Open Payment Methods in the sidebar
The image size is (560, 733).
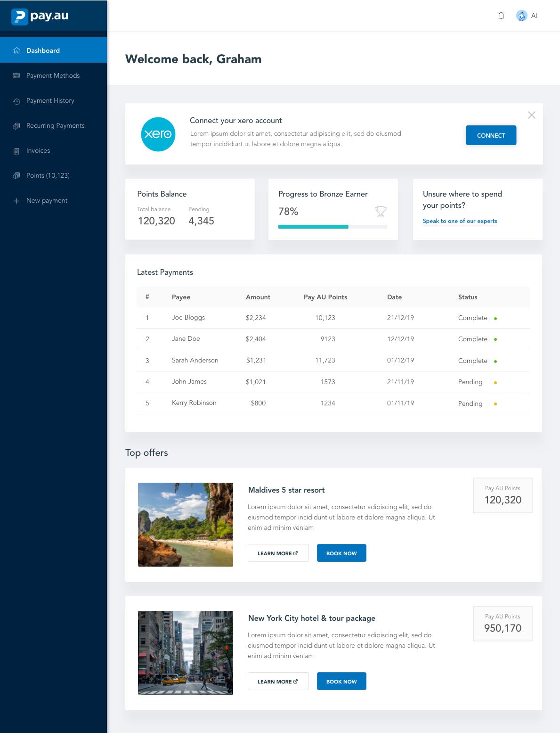click(x=53, y=75)
